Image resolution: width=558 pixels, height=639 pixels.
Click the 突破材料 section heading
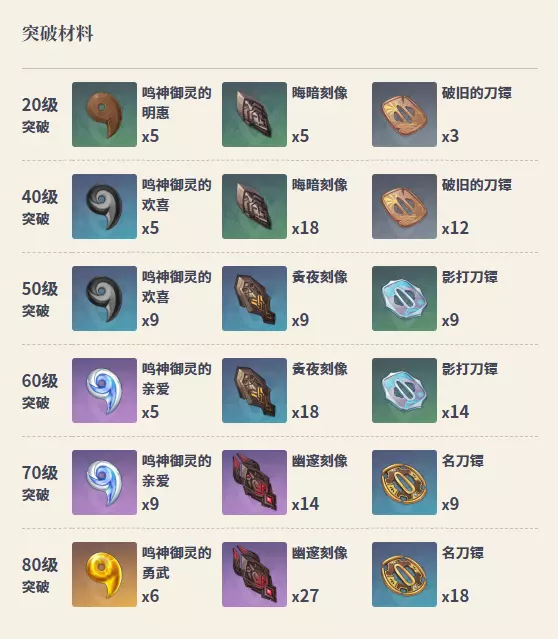point(57,33)
